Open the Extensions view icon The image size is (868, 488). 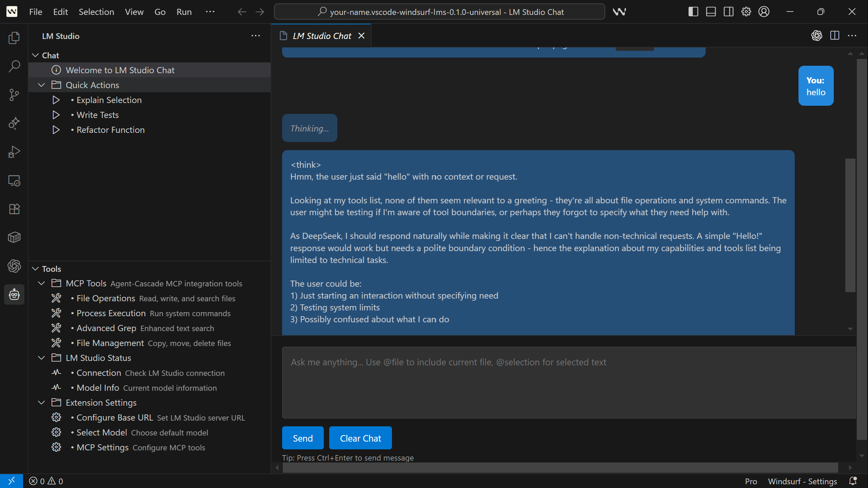(x=14, y=209)
